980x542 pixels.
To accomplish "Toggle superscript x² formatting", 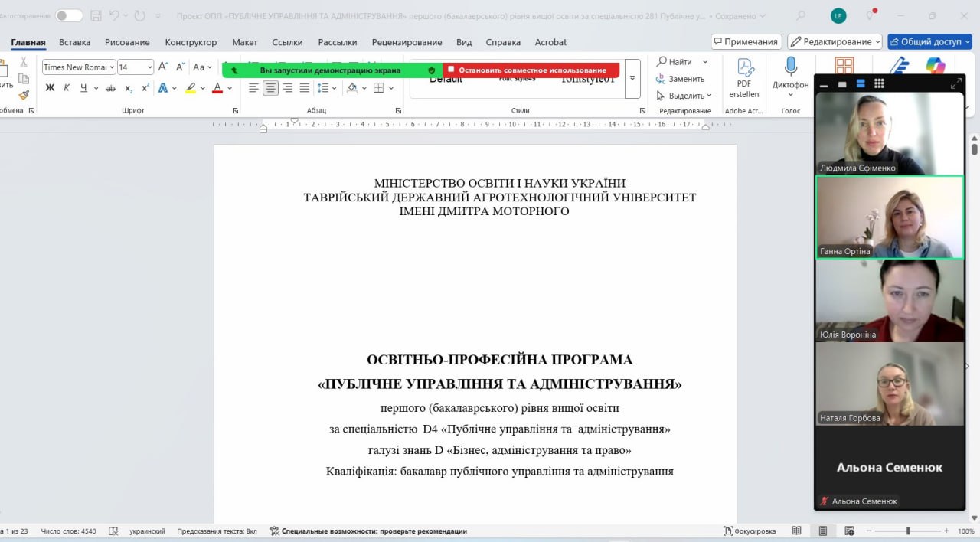I will tap(145, 88).
